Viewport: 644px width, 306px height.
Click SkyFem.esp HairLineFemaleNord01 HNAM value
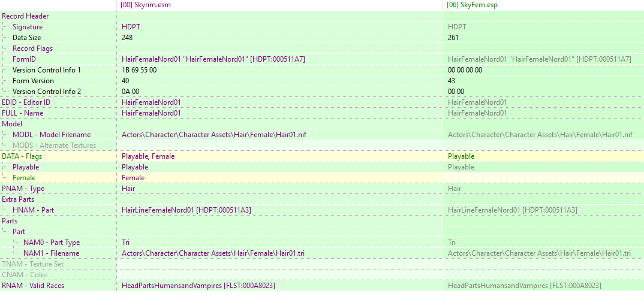tap(512, 210)
